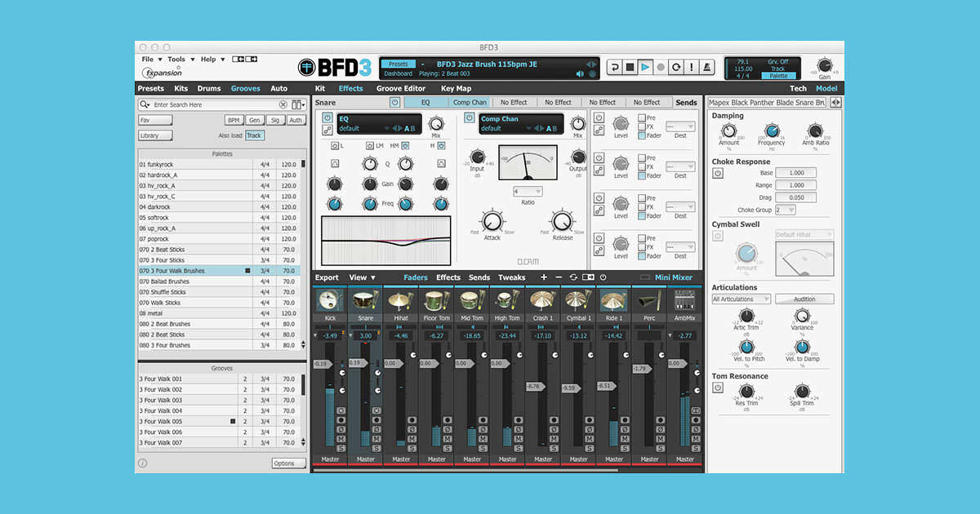
Task: Open the File menu
Action: [151, 60]
